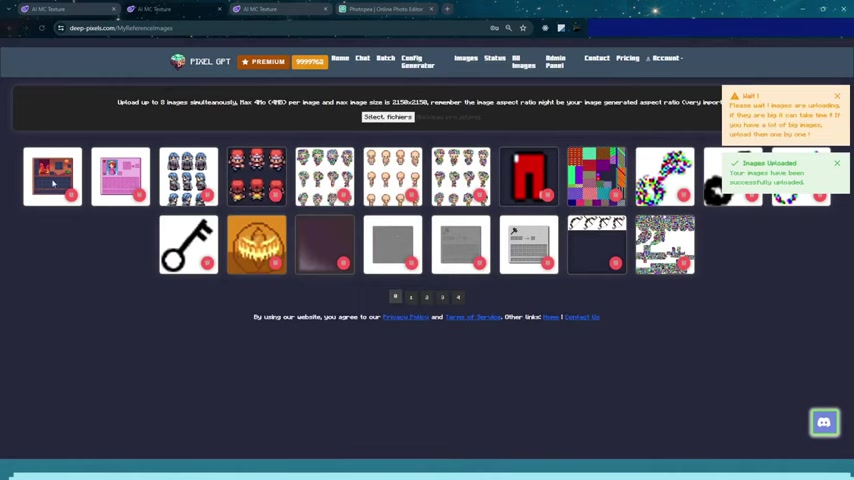
Task: Click the 9999762 credits counter
Action: [309, 62]
